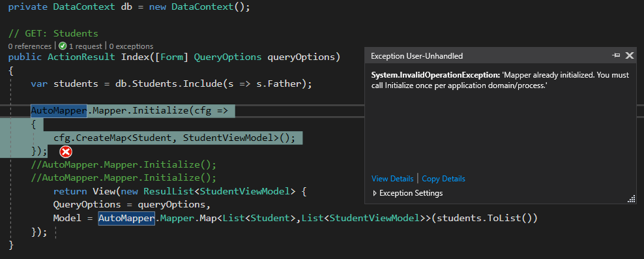Click the [Form] attribute text
This screenshot has height=259, width=644.
point(171,57)
